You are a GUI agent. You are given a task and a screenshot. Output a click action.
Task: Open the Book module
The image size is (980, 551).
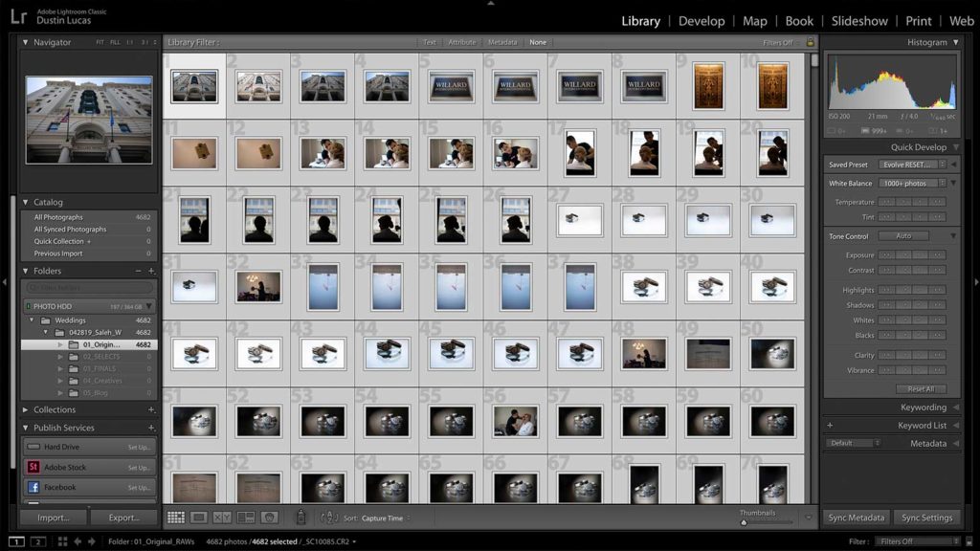click(799, 21)
